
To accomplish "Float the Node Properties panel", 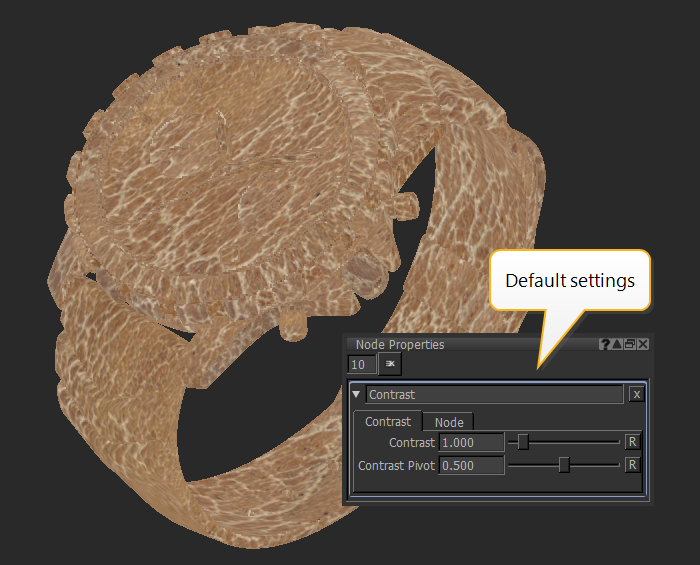I will pyautogui.click(x=630, y=344).
